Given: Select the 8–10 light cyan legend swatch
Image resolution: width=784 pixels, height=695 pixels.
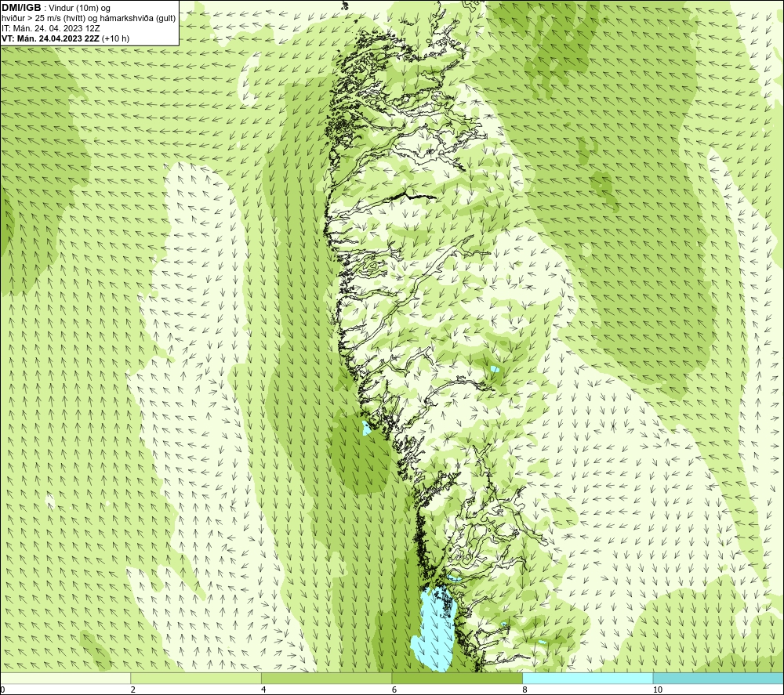Looking at the screenshot, I should pyautogui.click(x=587, y=678).
